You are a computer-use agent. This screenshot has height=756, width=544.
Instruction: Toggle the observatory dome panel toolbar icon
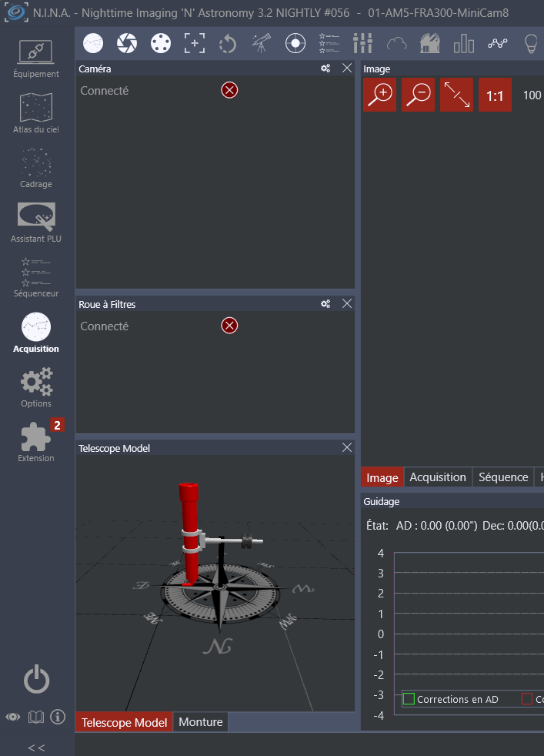pos(430,43)
